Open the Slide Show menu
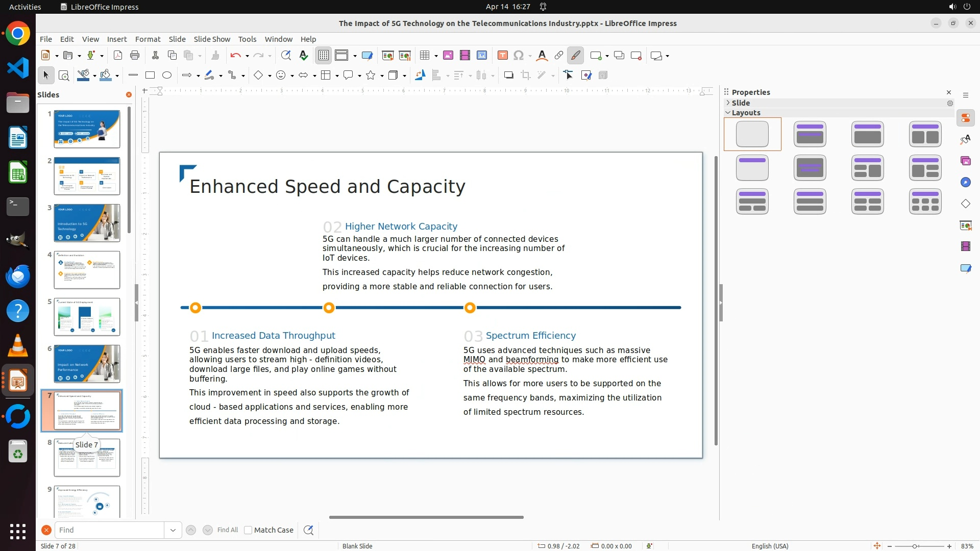Image resolution: width=980 pixels, height=551 pixels. tap(212, 39)
